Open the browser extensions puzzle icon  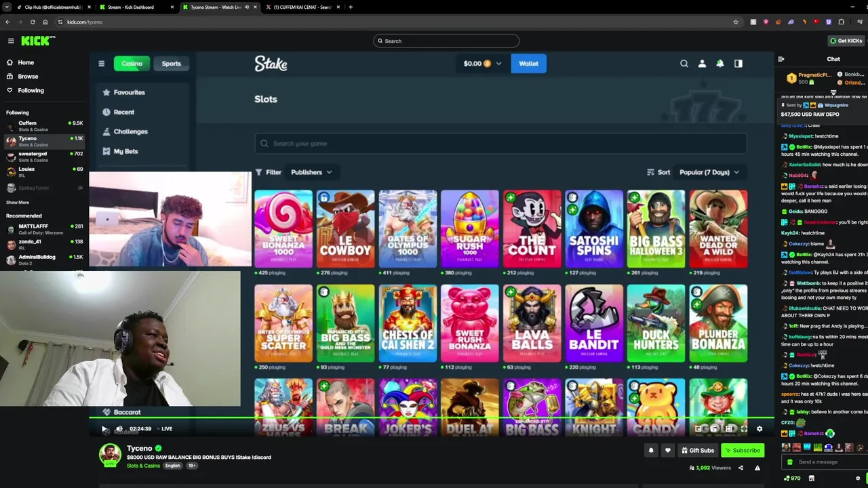(841, 22)
